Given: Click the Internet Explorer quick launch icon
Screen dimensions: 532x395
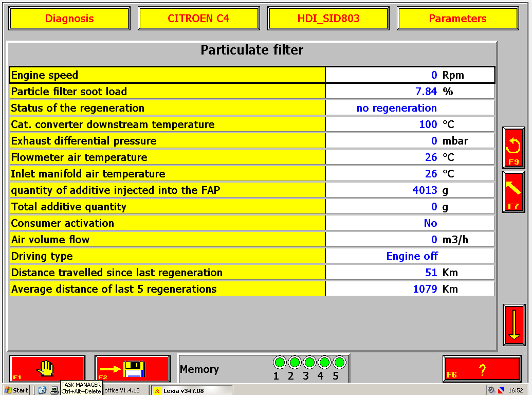Looking at the screenshot, I should click(x=42, y=390).
